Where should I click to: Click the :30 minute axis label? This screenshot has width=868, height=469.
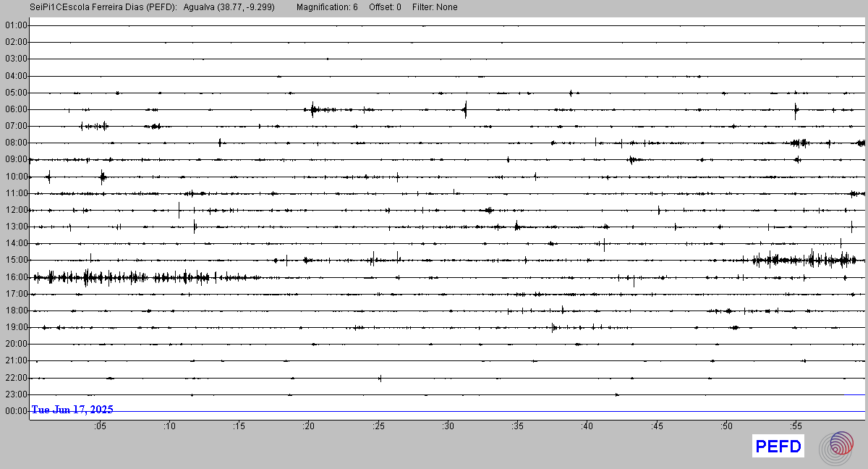coord(448,426)
